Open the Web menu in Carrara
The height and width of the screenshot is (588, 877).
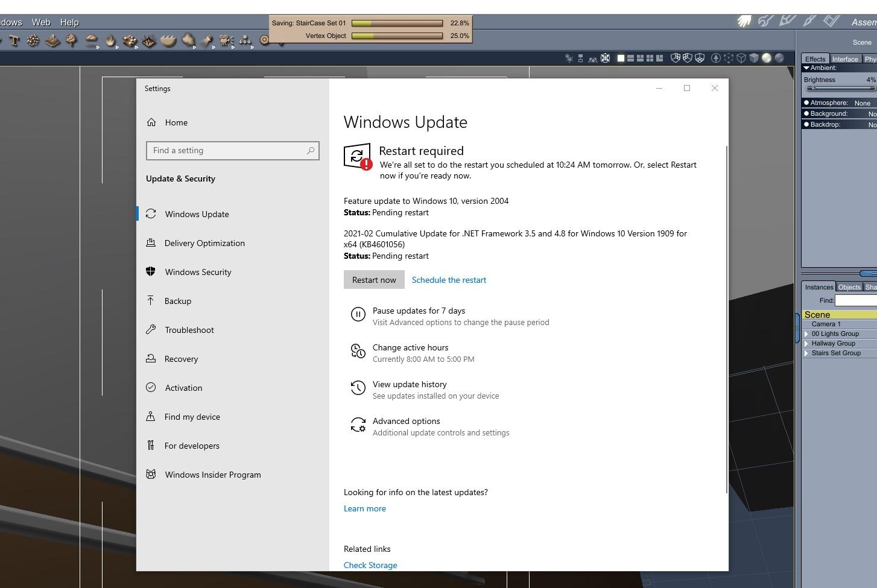point(41,22)
